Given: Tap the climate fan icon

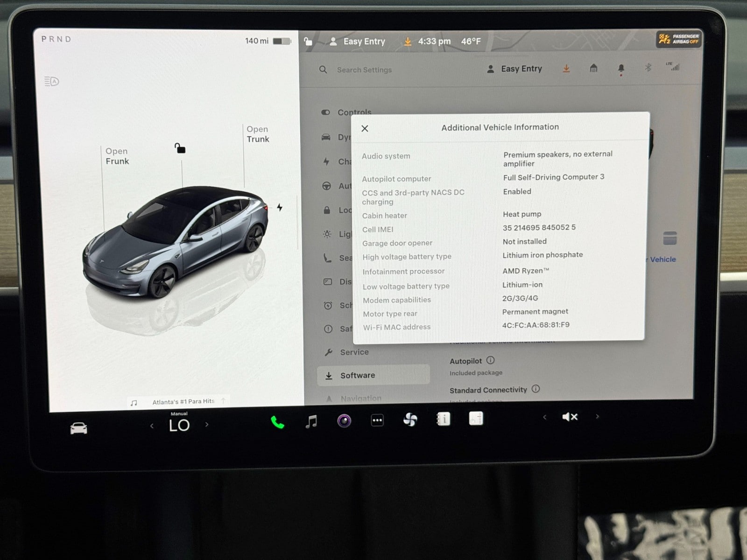Looking at the screenshot, I should click(410, 420).
